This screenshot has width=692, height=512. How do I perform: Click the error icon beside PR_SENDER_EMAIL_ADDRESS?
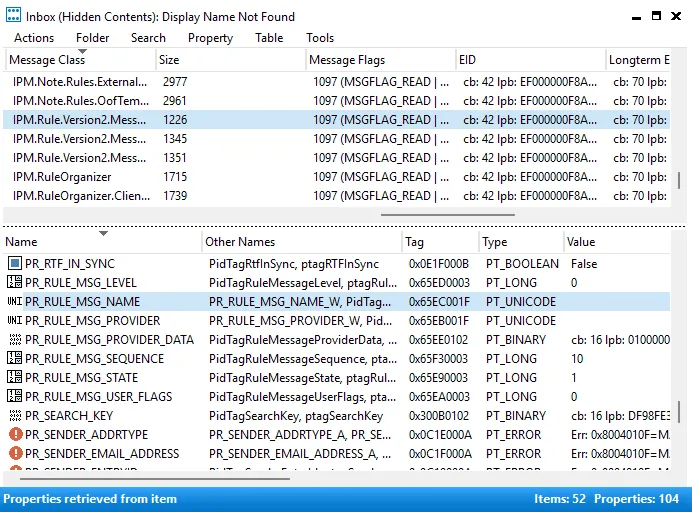[x=15, y=453]
